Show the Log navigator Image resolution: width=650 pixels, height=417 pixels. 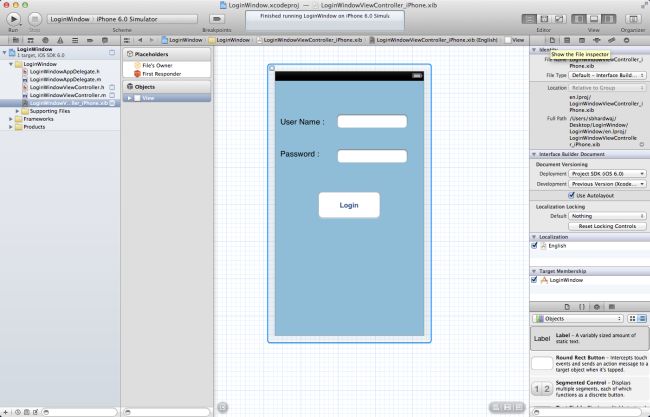click(x=105, y=40)
